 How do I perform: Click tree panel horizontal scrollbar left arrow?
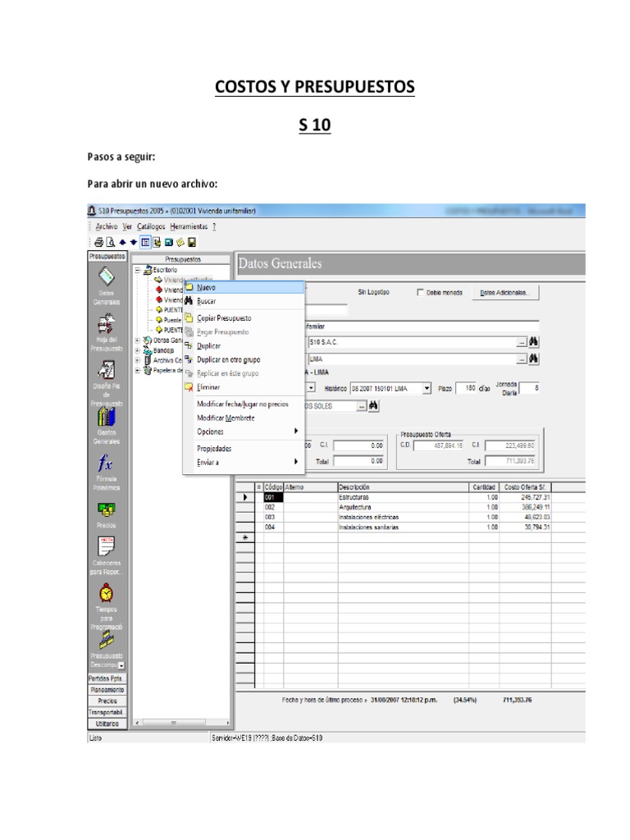137,723
